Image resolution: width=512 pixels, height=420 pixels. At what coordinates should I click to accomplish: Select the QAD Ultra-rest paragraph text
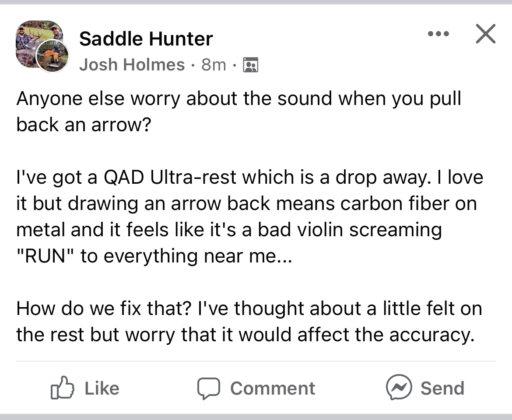[x=250, y=217]
